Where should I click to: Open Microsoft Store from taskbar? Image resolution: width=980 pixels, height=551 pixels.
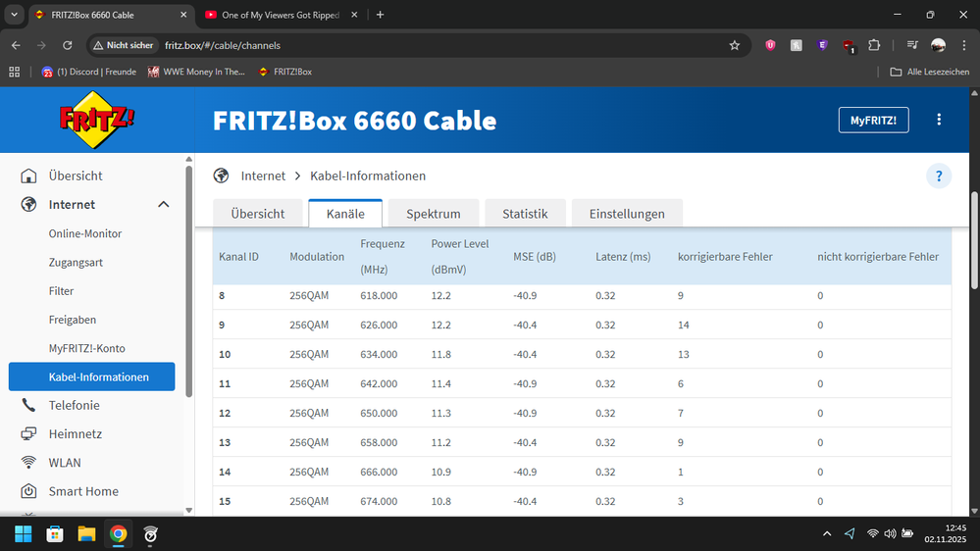55,534
